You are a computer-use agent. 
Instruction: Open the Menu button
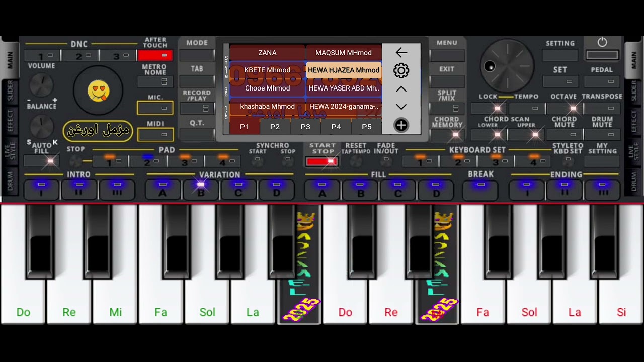(x=447, y=55)
